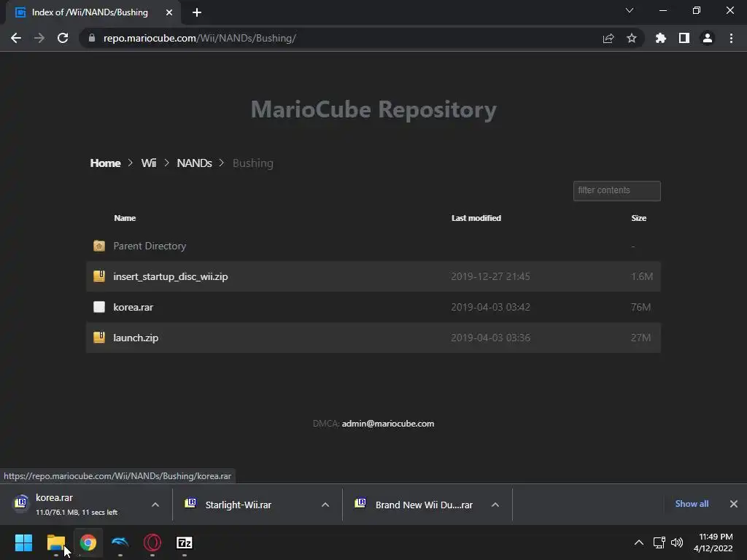747x560 pixels.
Task: Open a new browser tab
Action: 197,12
